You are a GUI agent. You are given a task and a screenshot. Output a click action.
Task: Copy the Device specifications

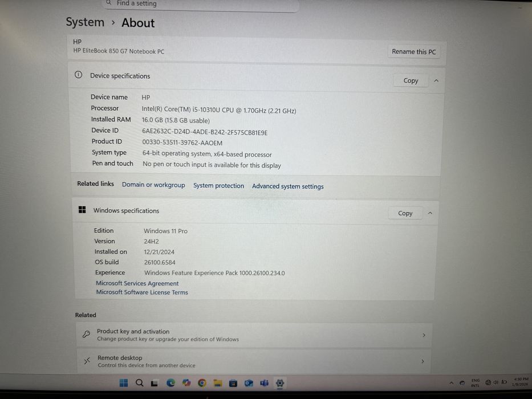point(411,80)
